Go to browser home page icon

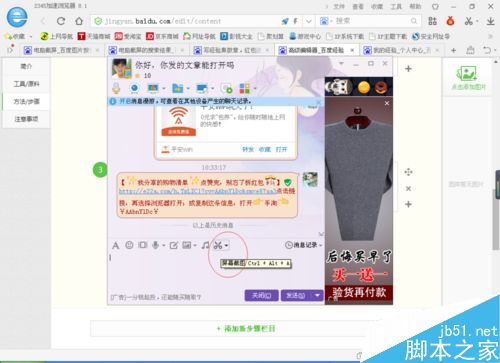(x=79, y=21)
